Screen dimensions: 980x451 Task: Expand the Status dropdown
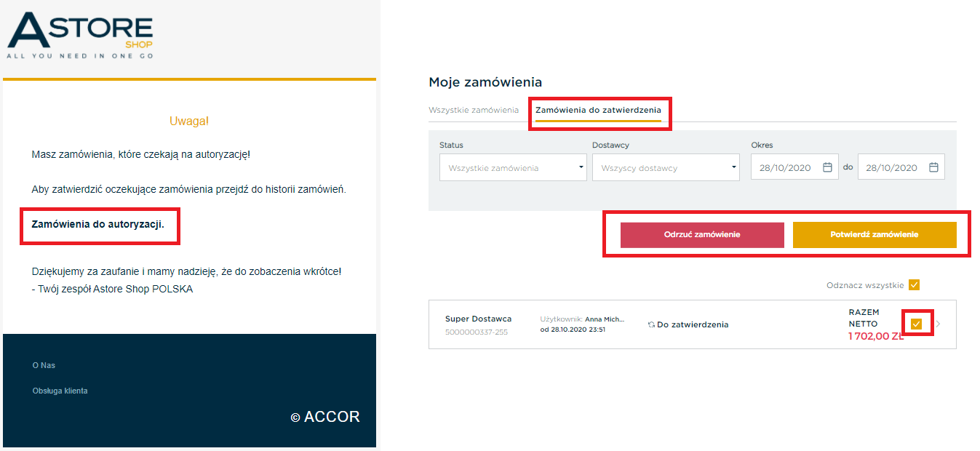tap(513, 167)
